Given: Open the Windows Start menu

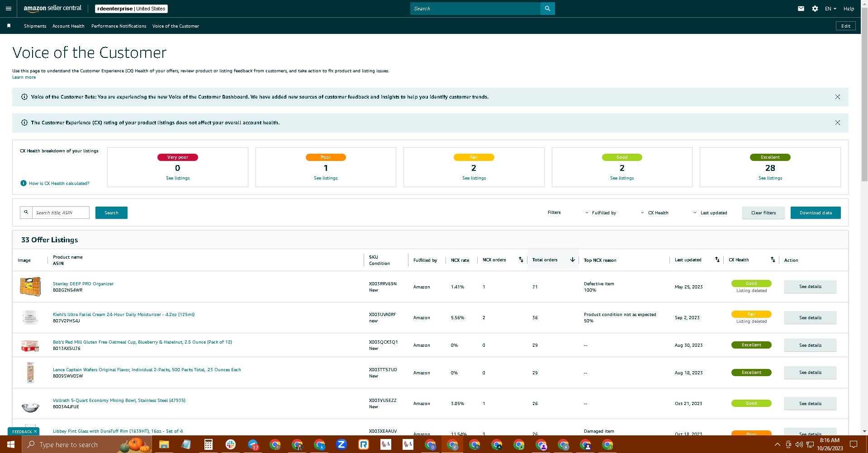Looking at the screenshot, I should click(11, 444).
